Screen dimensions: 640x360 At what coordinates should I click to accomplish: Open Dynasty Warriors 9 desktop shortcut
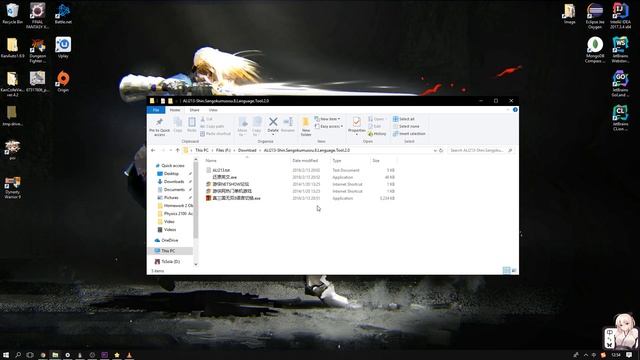click(x=12, y=187)
